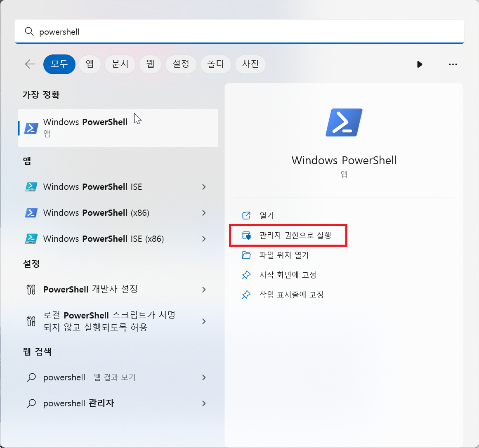The width and height of the screenshot is (479, 448).
Task: Select the 설정 filter tab
Action: pos(181,64)
